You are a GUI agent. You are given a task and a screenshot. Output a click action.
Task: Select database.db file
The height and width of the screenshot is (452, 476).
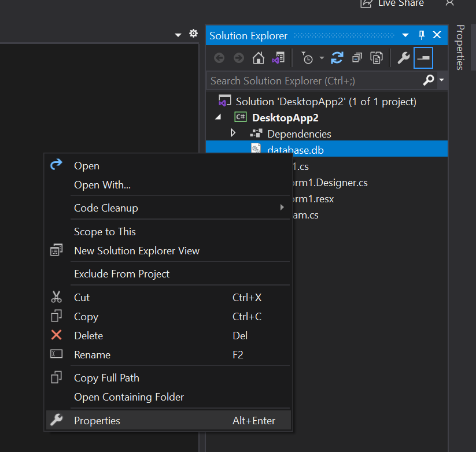327,149
